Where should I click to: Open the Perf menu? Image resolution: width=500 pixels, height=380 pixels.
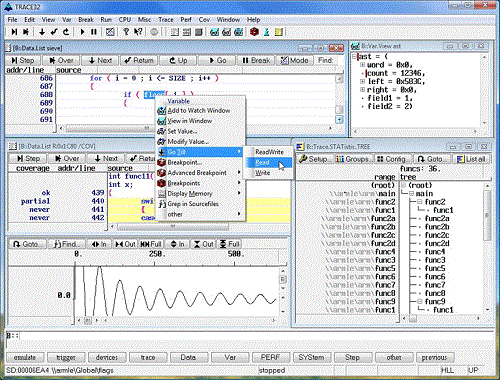(186, 20)
